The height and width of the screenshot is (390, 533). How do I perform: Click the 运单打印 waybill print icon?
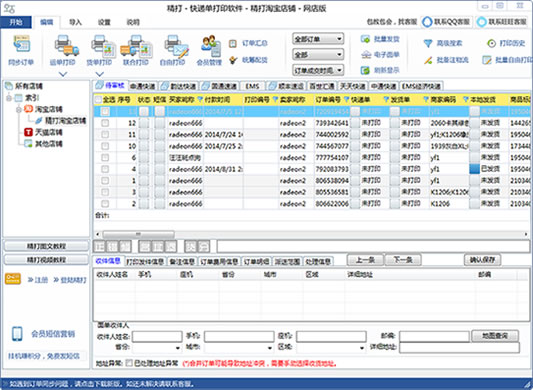pyautogui.click(x=66, y=45)
